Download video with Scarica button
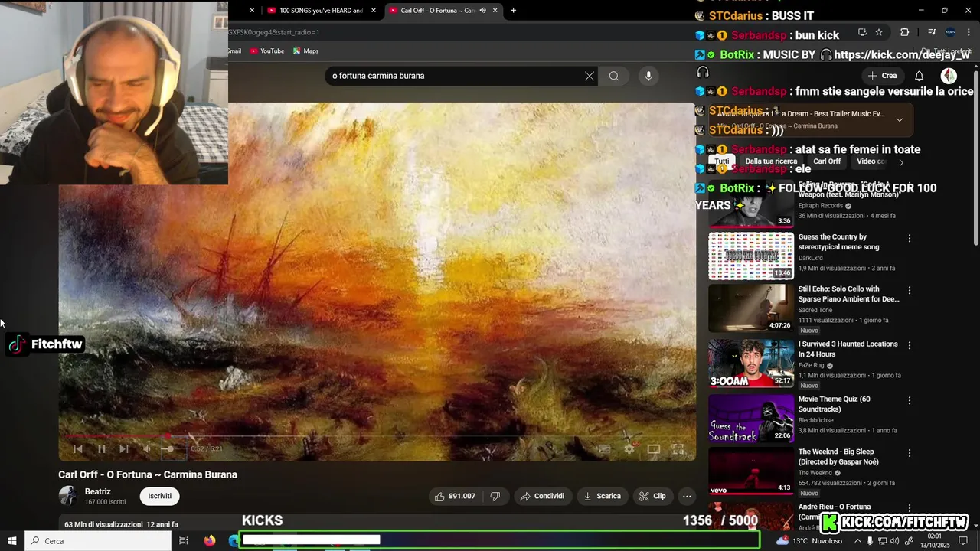Viewport: 980px width, 551px height. tap(602, 496)
